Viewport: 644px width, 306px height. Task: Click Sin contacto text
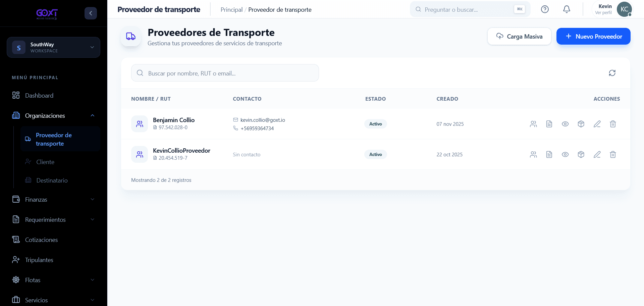[x=247, y=155]
